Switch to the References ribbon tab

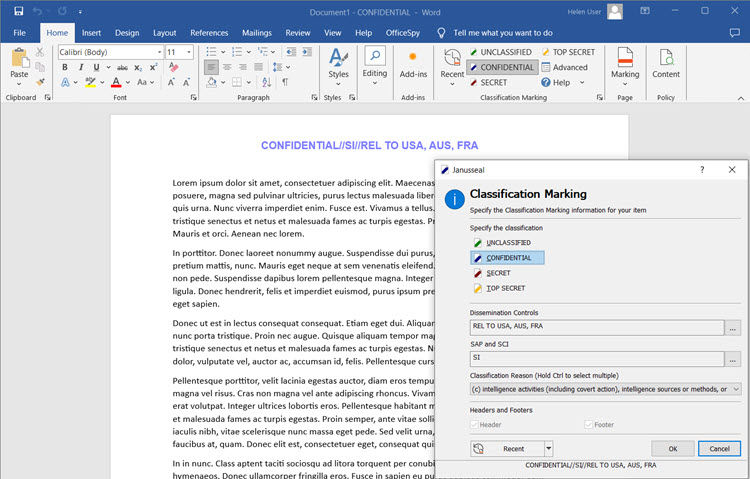click(209, 33)
